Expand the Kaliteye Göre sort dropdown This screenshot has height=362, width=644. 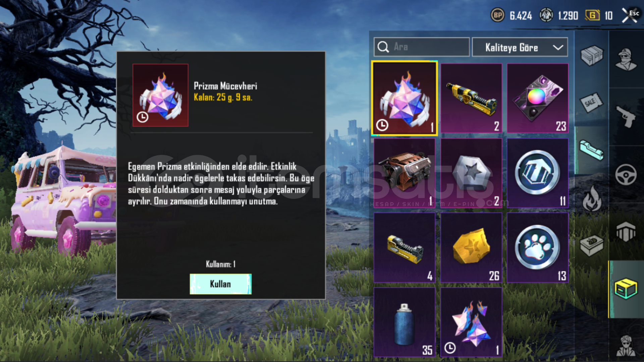coord(520,47)
